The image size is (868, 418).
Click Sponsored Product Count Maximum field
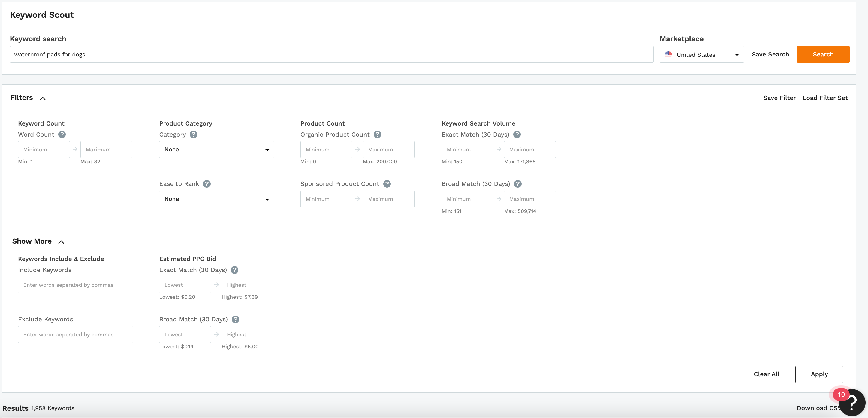pyautogui.click(x=388, y=199)
